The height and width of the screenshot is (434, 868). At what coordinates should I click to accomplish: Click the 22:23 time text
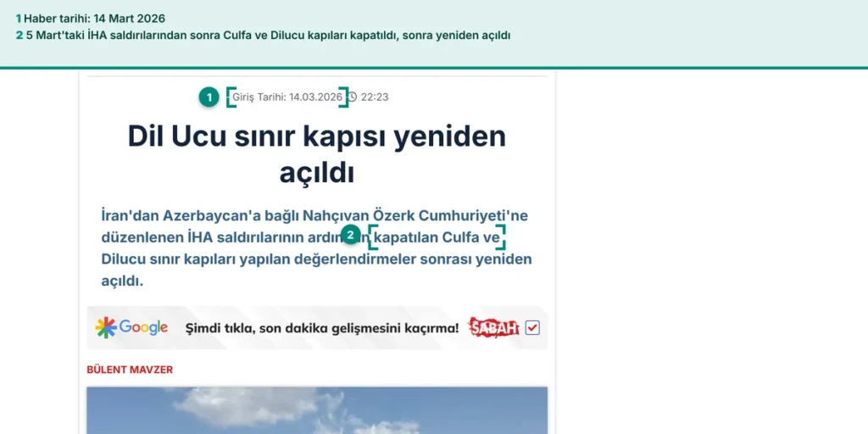(375, 97)
